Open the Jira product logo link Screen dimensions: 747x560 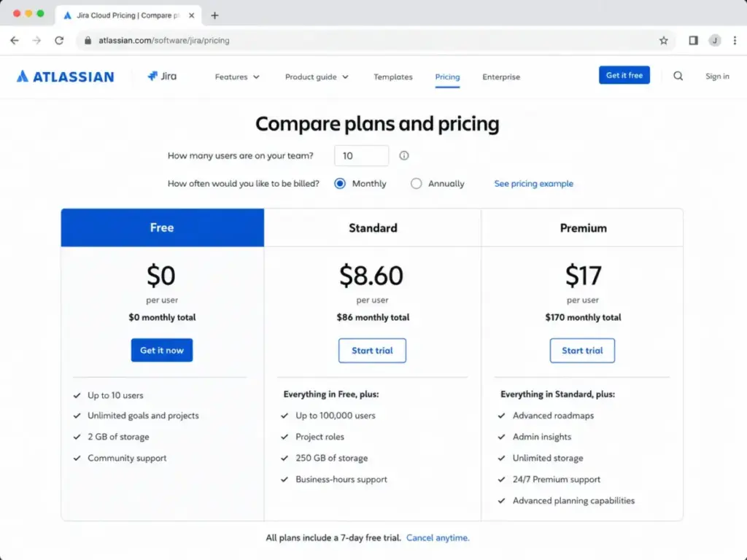click(x=162, y=76)
